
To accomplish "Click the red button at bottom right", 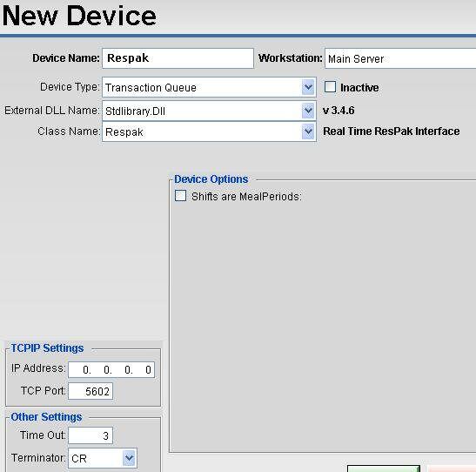I will coord(452,469).
